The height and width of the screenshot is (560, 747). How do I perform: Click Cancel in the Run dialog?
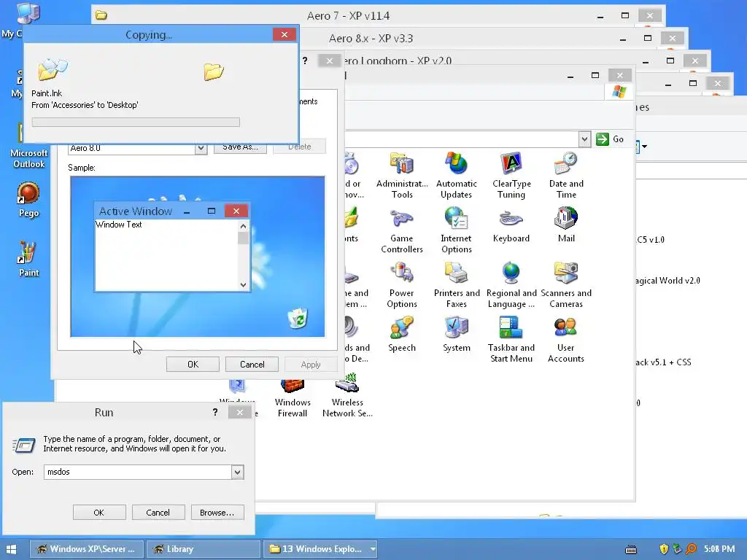coord(158,513)
